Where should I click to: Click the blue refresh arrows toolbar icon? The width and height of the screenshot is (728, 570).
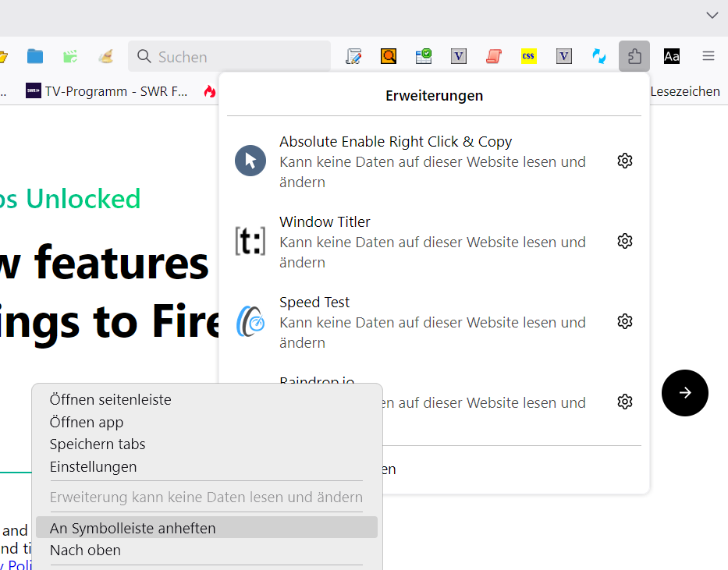point(599,56)
